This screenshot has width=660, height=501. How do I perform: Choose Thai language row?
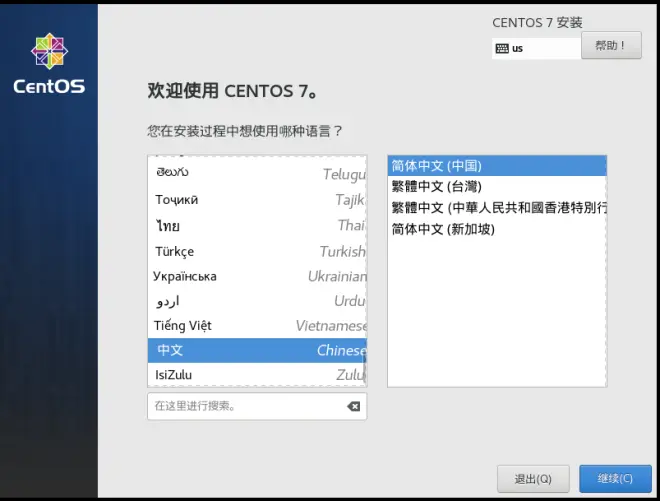[257, 225]
